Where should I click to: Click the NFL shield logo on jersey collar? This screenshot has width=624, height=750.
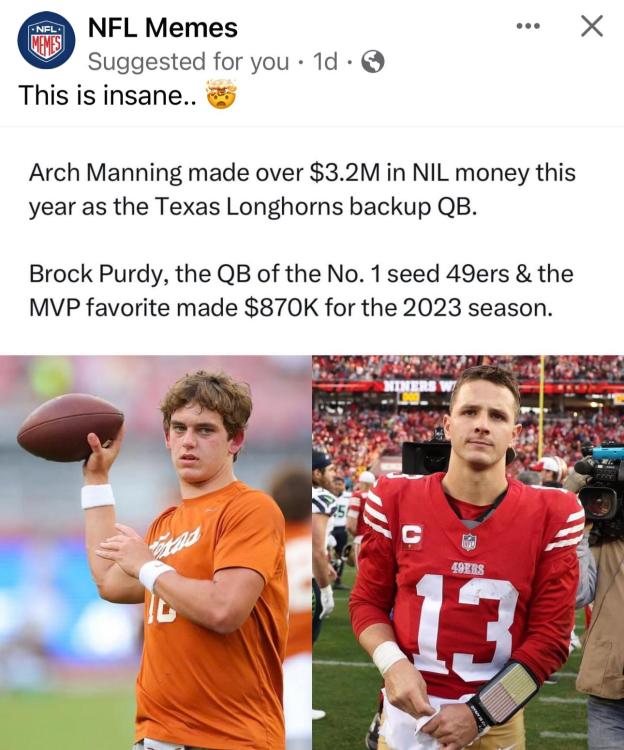pyautogui.click(x=469, y=541)
